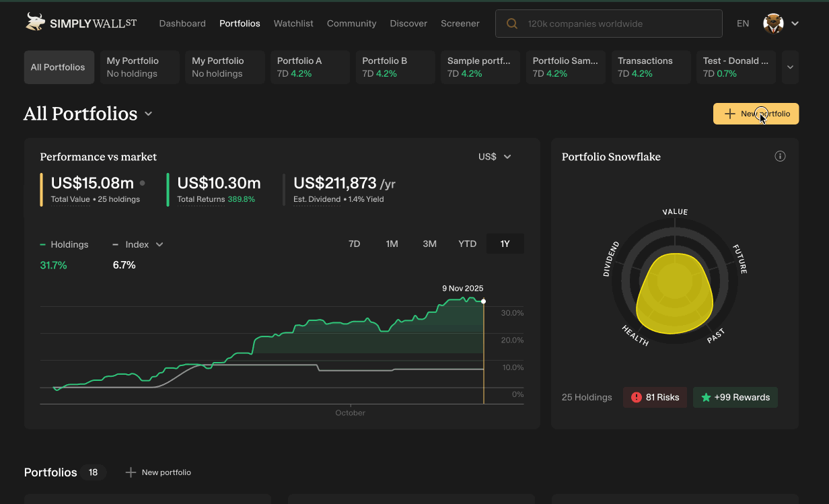Click the search magnifier icon
This screenshot has height=504, width=829.
click(x=512, y=24)
